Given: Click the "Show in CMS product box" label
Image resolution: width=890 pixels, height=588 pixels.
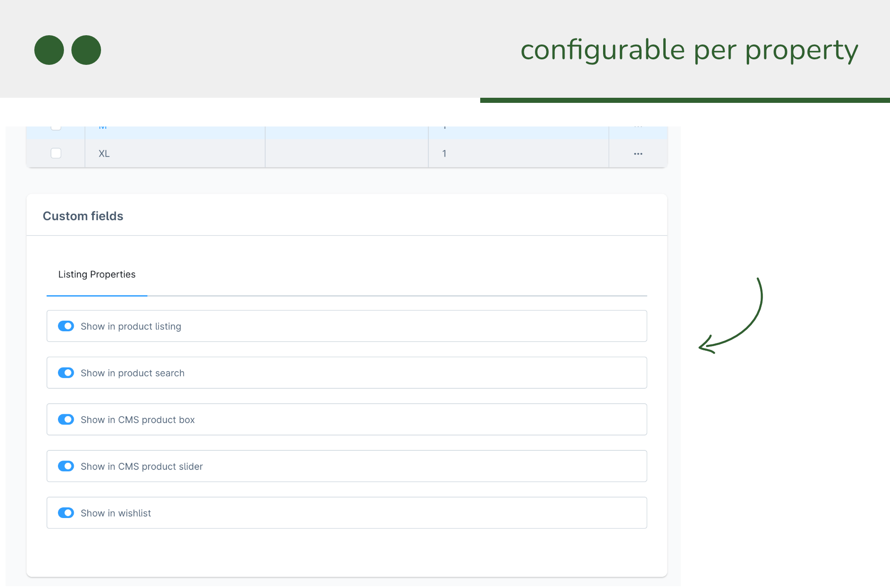Looking at the screenshot, I should point(138,420).
